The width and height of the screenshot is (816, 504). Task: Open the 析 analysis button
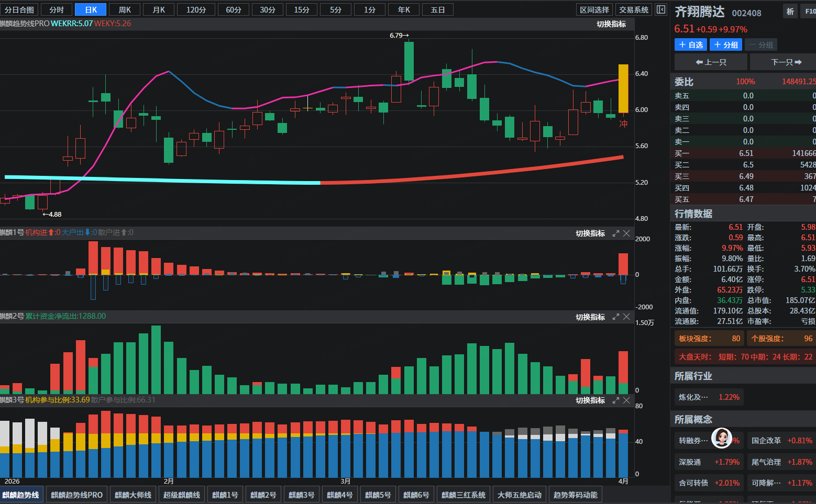pos(790,12)
